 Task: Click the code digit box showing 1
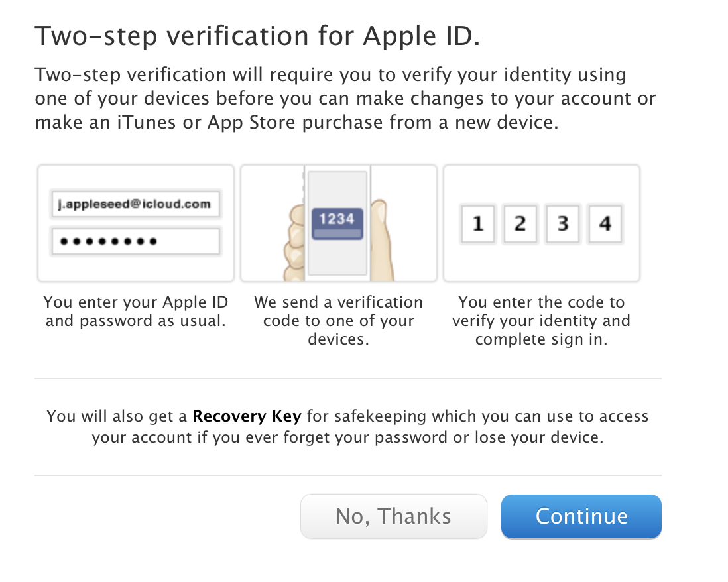pos(477,223)
